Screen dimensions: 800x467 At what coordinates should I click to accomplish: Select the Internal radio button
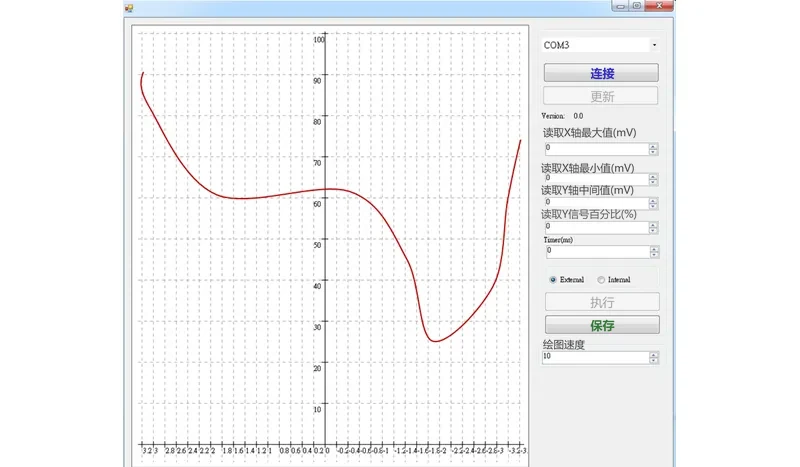coord(601,280)
